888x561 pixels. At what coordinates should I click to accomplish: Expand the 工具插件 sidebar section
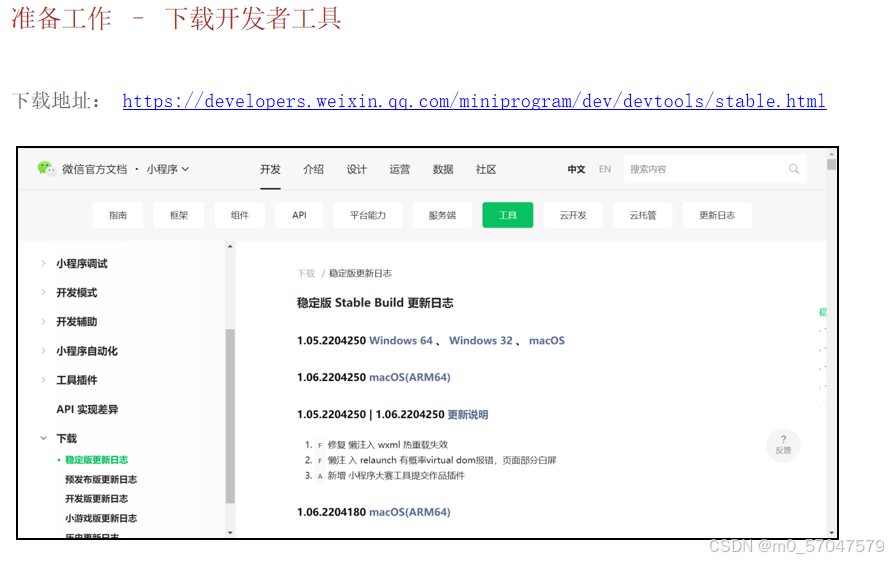[x=44, y=380]
